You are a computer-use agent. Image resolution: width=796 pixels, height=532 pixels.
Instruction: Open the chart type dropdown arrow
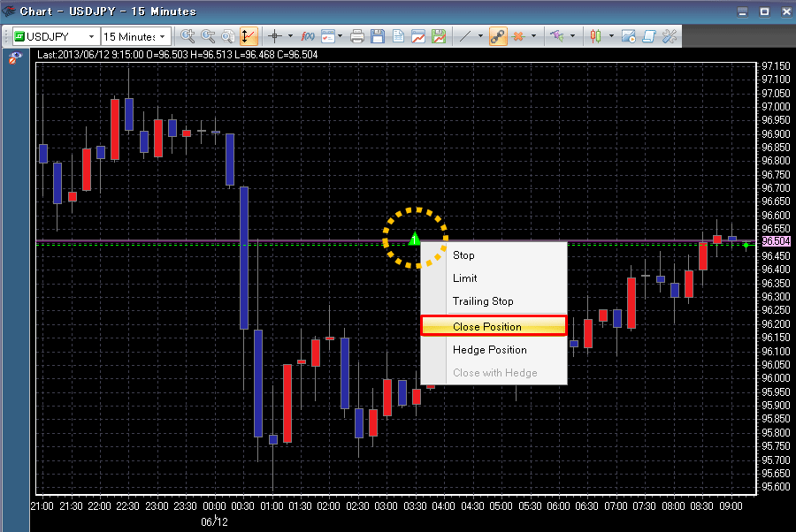pos(611,36)
